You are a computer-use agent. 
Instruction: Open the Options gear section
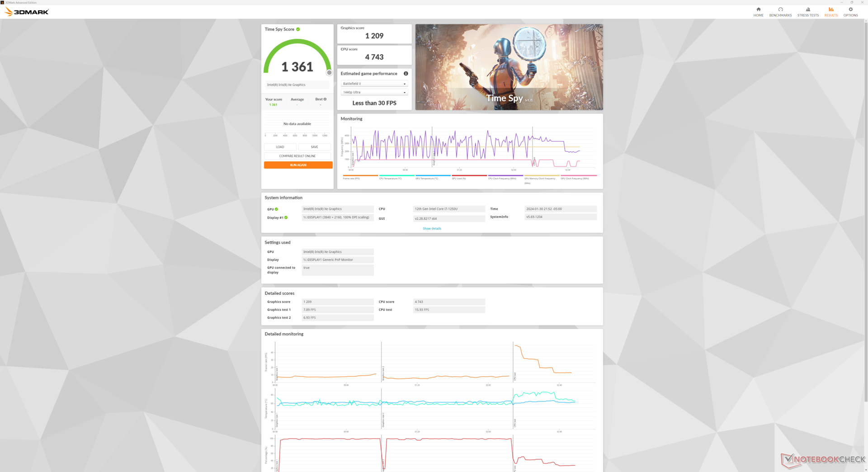point(850,12)
